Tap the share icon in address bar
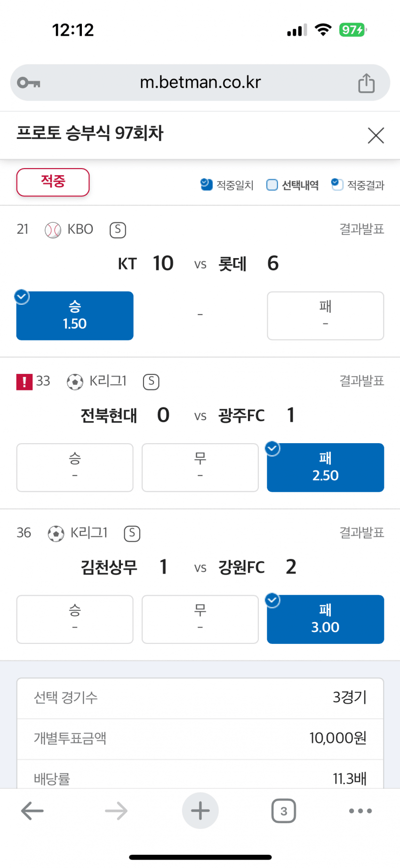400x868 pixels. click(x=366, y=83)
